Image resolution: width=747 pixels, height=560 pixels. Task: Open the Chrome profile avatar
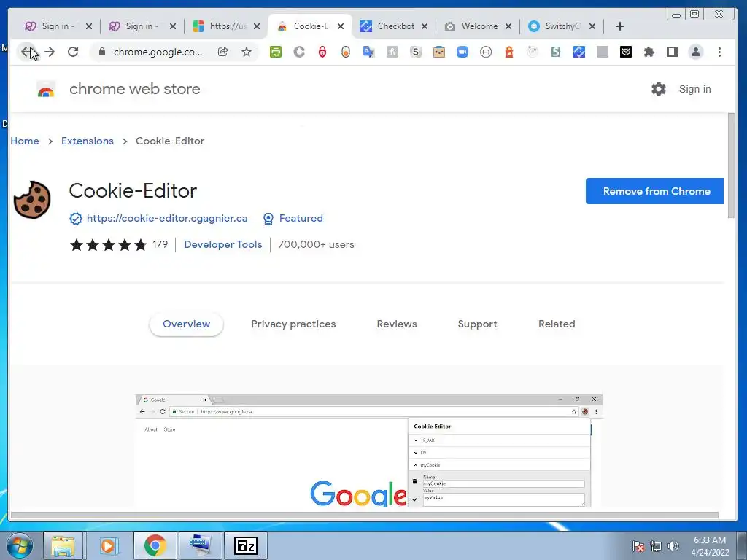(695, 52)
